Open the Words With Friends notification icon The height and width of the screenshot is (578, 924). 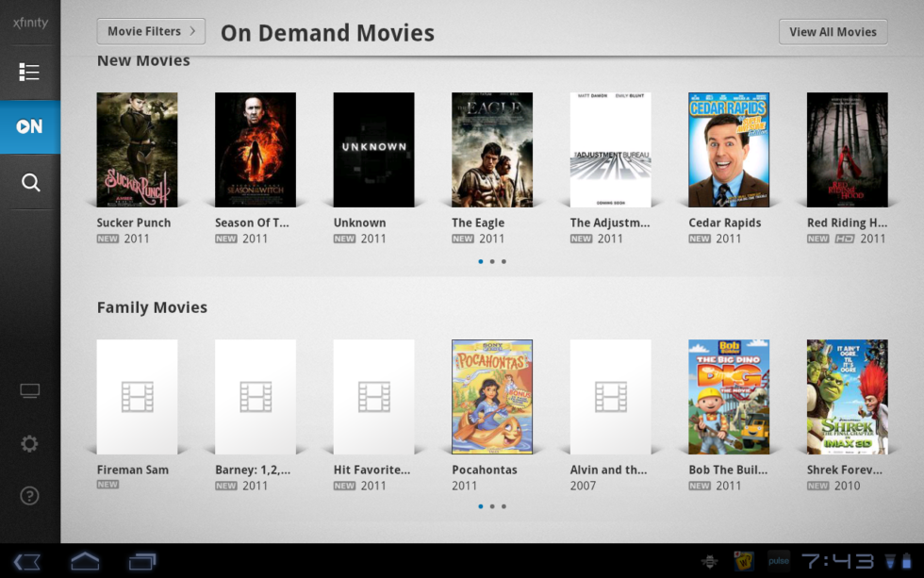[x=744, y=559]
